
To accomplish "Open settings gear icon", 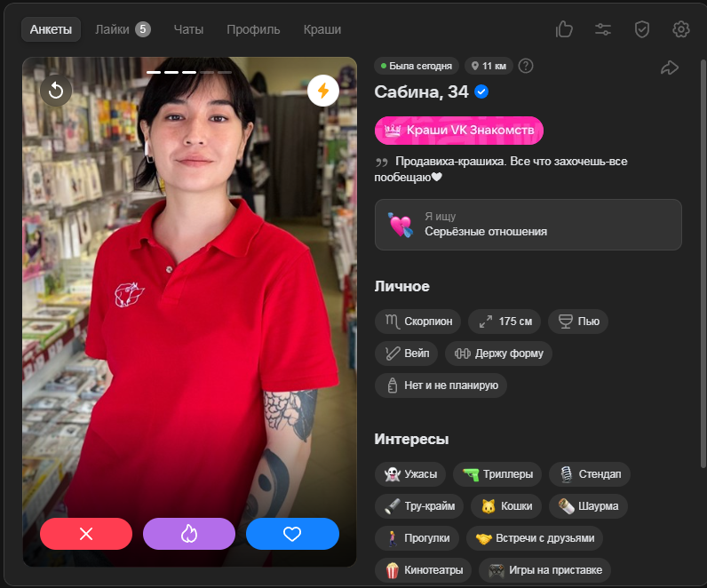I will click(681, 30).
